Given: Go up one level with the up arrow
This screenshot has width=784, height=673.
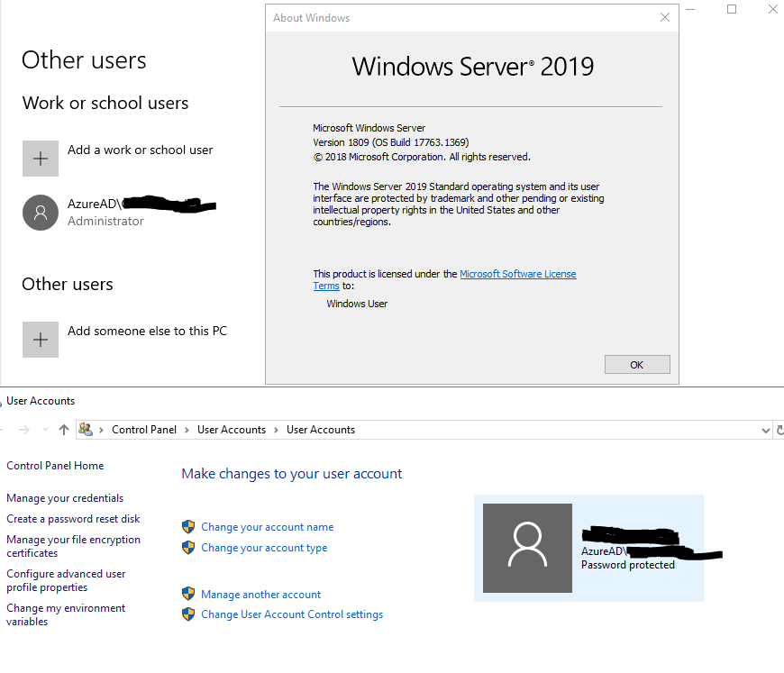Looking at the screenshot, I should click(63, 430).
